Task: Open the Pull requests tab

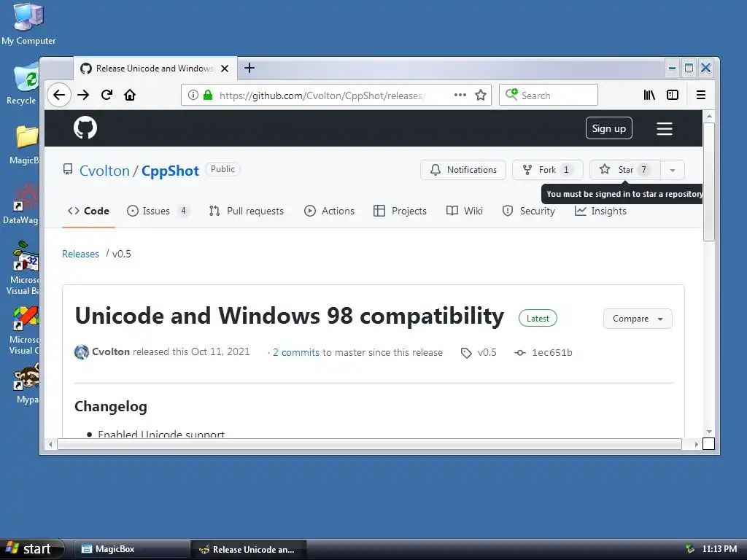Action: (247, 211)
